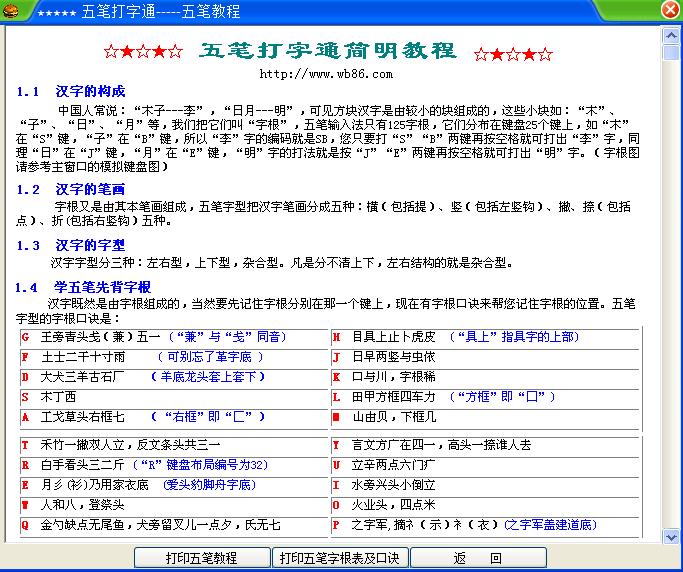This screenshot has width=683, height=572.
Task: Close the 五笔教程 window
Action: coord(671,10)
